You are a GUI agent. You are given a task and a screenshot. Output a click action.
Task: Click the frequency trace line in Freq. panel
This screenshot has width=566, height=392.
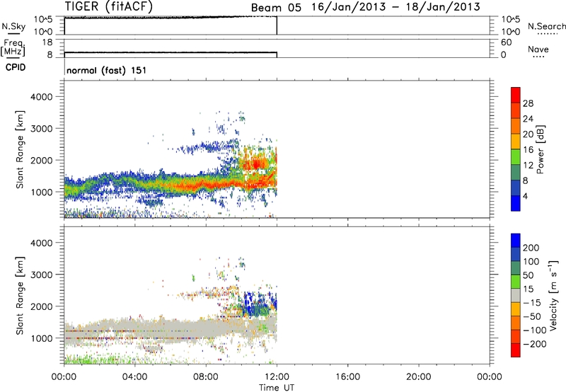[171, 52]
